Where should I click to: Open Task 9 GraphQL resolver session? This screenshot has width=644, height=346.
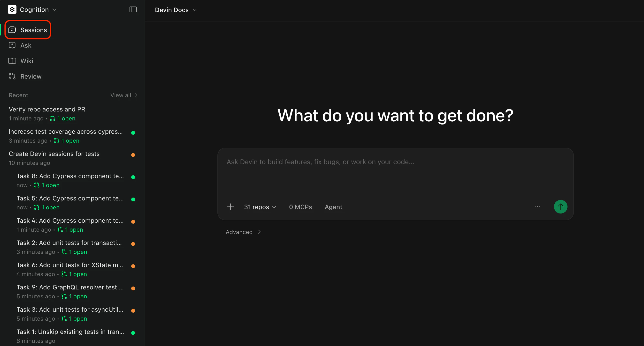[x=70, y=287]
